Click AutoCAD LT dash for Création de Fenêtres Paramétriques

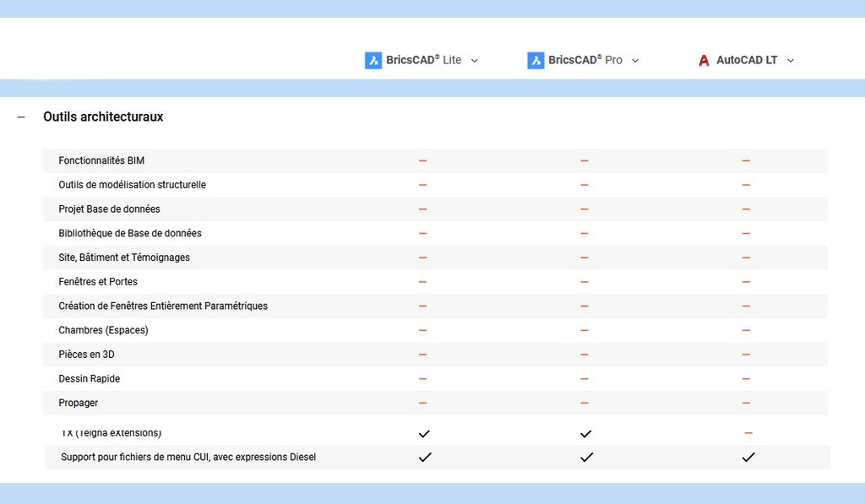pyautogui.click(x=746, y=306)
